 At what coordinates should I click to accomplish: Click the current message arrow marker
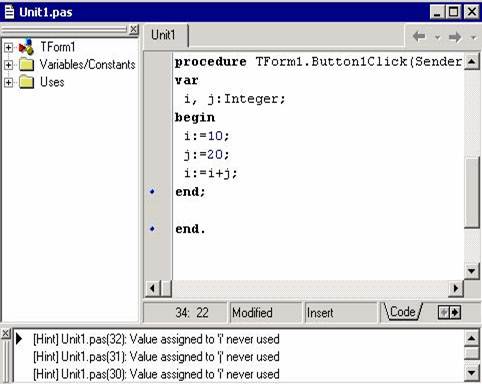pyautogui.click(x=19, y=339)
